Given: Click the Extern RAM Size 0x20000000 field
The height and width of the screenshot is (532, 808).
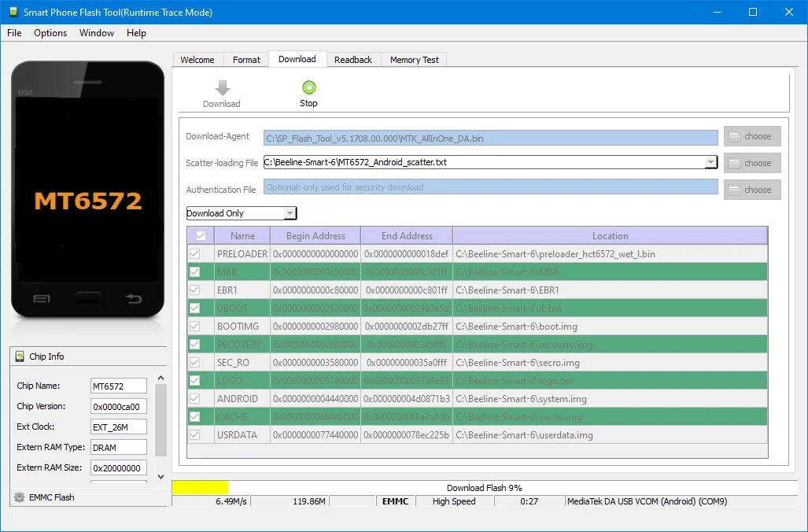Looking at the screenshot, I should point(119,468).
